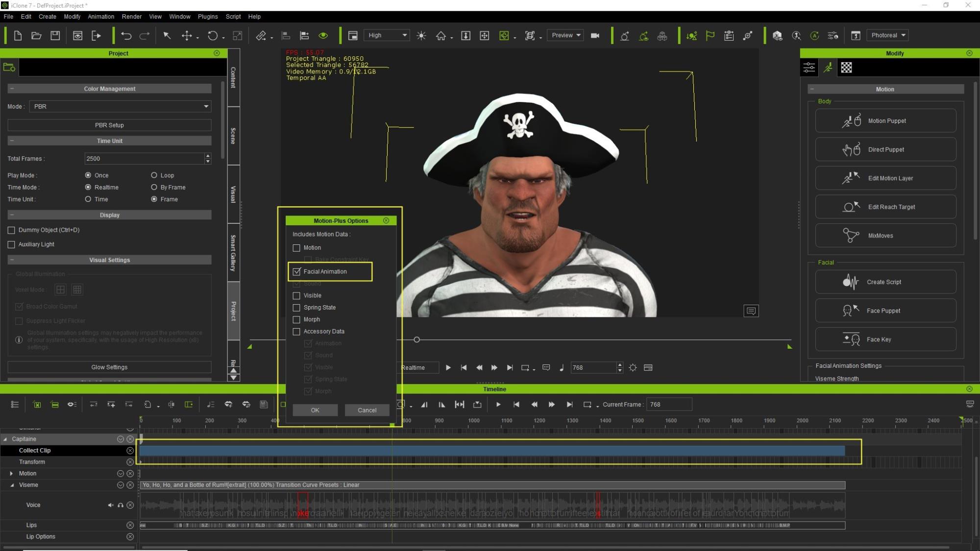The height and width of the screenshot is (551, 980).
Task: Click the Collect Clip track row
Action: click(x=68, y=451)
